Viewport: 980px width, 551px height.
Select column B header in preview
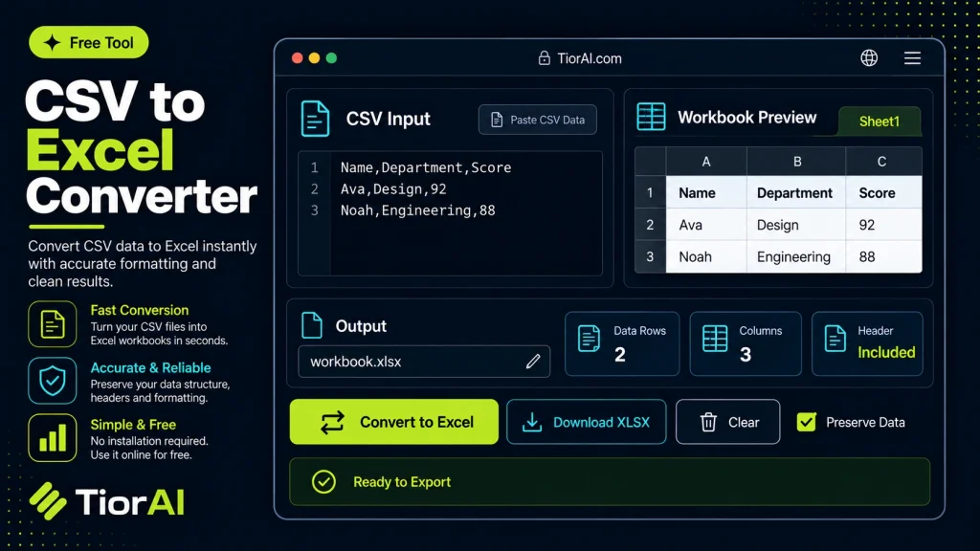pyautogui.click(x=797, y=162)
